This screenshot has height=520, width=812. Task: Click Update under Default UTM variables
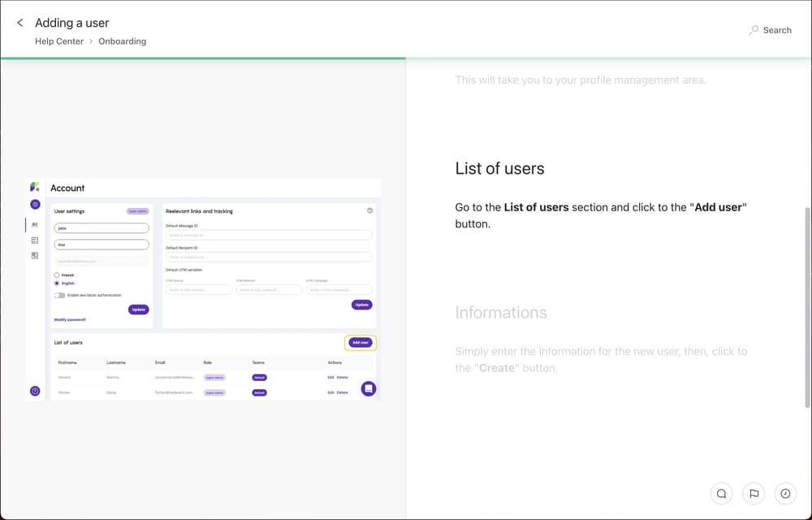[362, 305]
